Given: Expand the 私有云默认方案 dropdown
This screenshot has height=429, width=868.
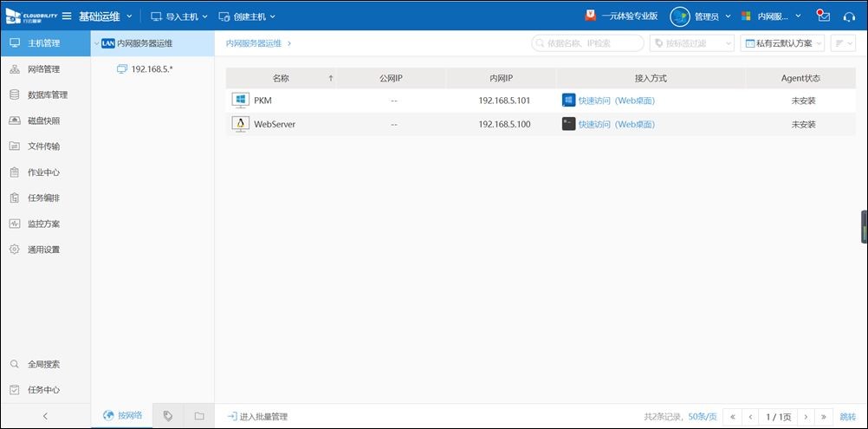Looking at the screenshot, I should [782, 43].
